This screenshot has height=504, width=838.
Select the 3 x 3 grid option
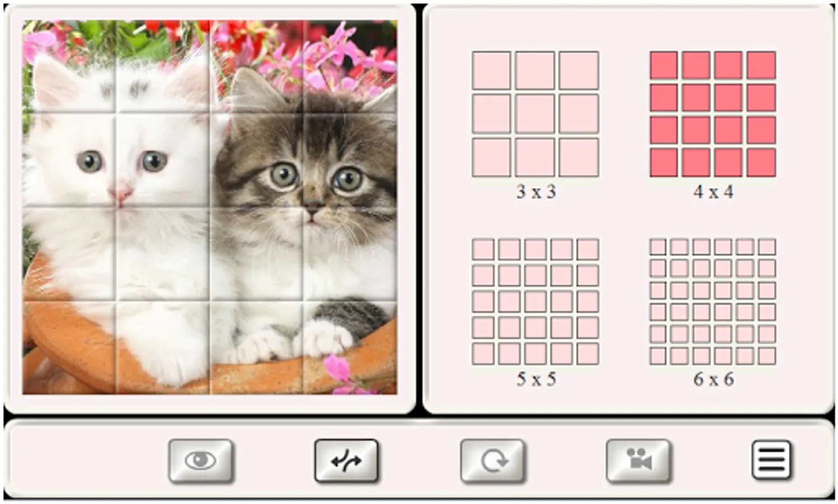click(x=536, y=114)
